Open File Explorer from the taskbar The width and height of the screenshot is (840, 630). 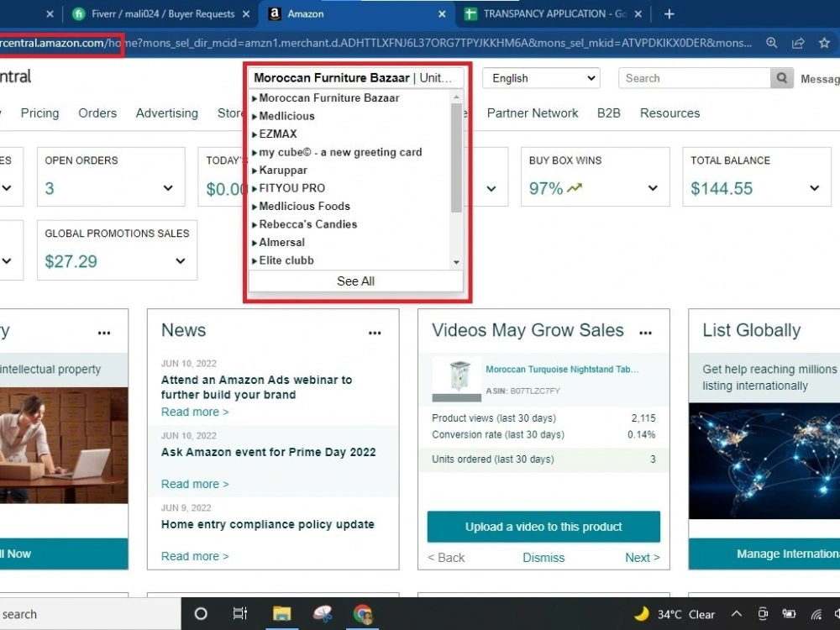click(x=281, y=614)
